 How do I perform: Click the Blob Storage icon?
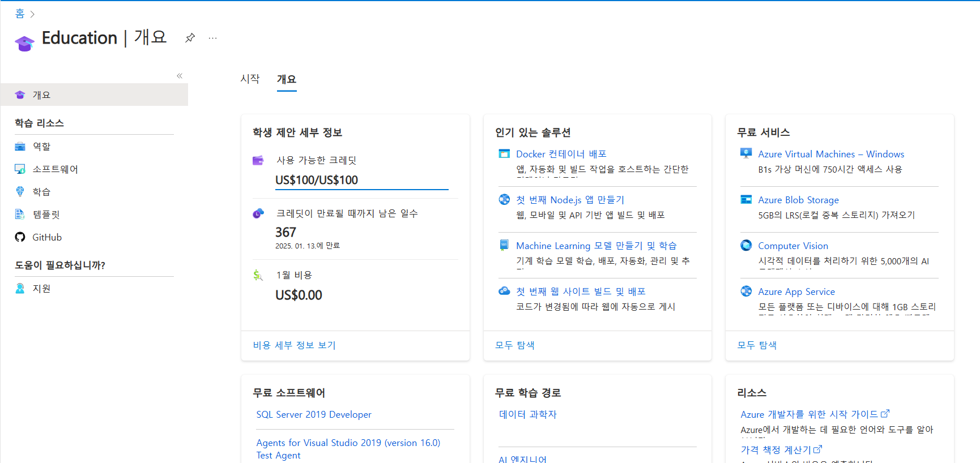[746, 199]
